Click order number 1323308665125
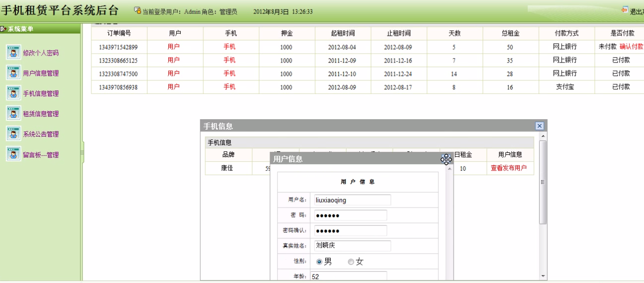 point(118,61)
